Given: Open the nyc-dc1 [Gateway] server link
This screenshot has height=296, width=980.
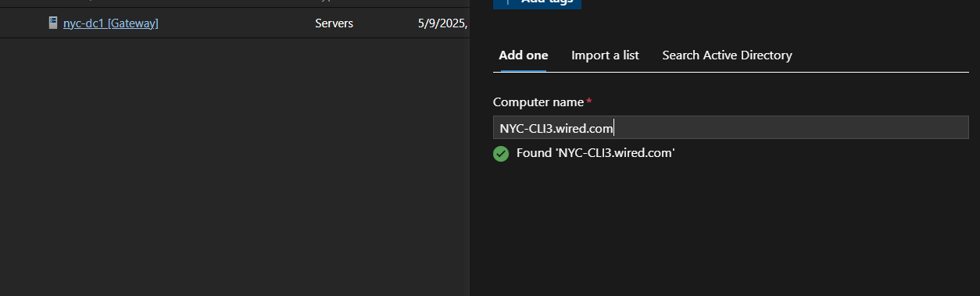Looking at the screenshot, I should (110, 23).
